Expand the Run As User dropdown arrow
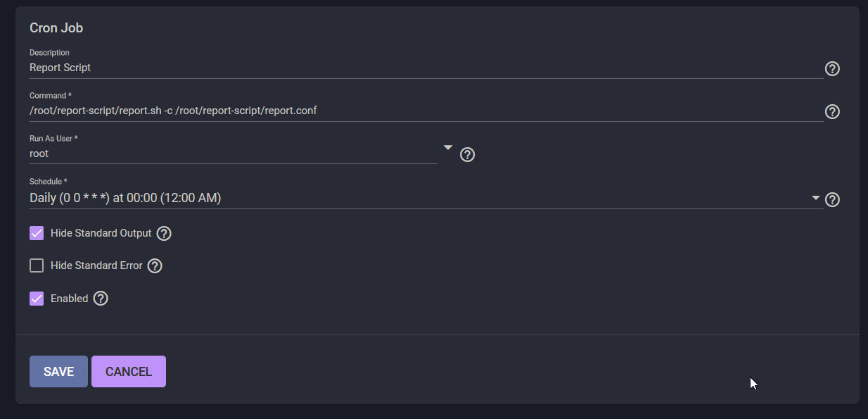The width and height of the screenshot is (868, 419). pos(447,147)
